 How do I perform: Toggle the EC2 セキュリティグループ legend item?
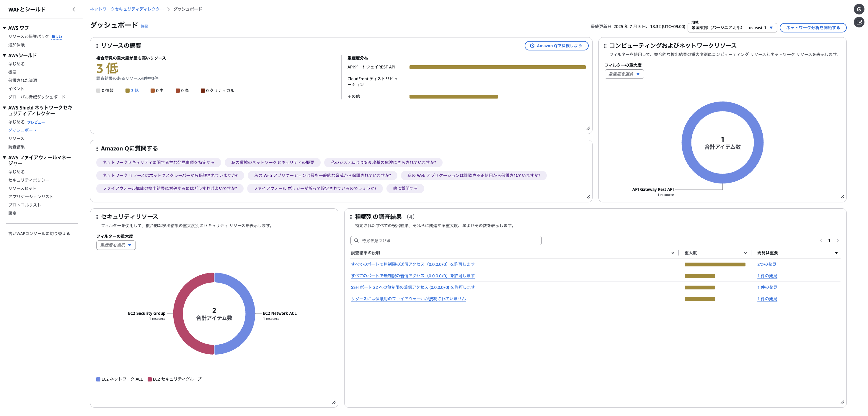coord(174,379)
